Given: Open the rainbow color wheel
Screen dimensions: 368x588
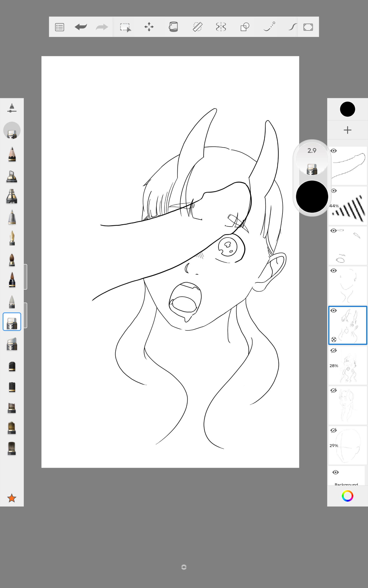Looking at the screenshot, I should pyautogui.click(x=347, y=496).
